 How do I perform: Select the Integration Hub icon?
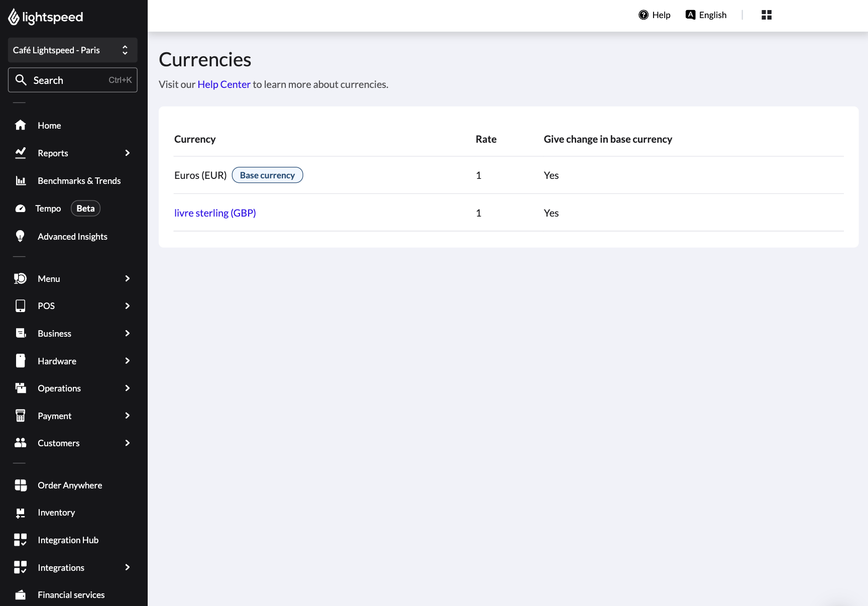click(x=20, y=540)
